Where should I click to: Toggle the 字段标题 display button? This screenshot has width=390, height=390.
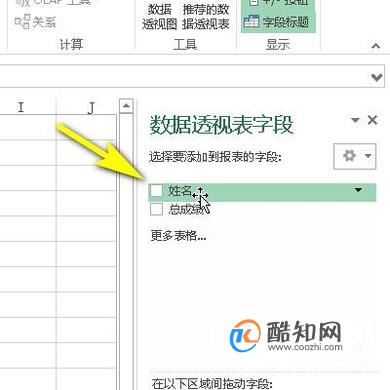tap(278, 22)
